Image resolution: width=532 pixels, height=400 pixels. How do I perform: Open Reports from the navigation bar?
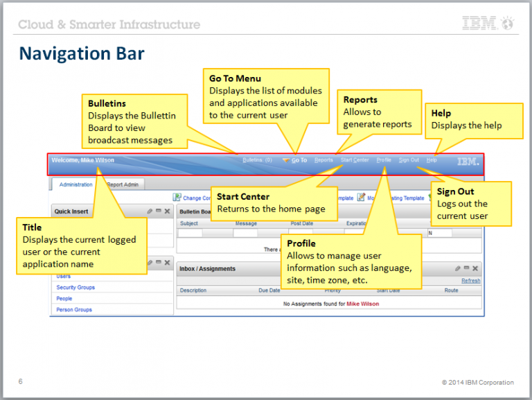click(323, 160)
